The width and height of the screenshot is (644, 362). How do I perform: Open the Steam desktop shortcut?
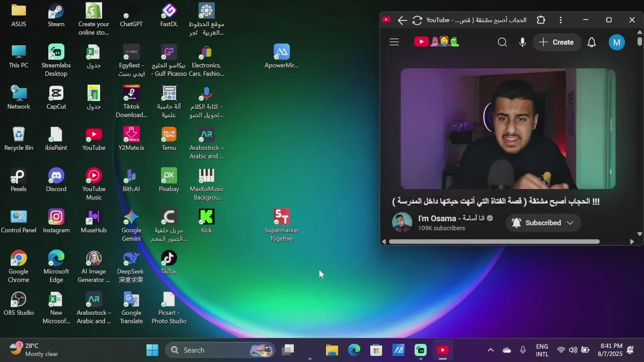pos(56,15)
